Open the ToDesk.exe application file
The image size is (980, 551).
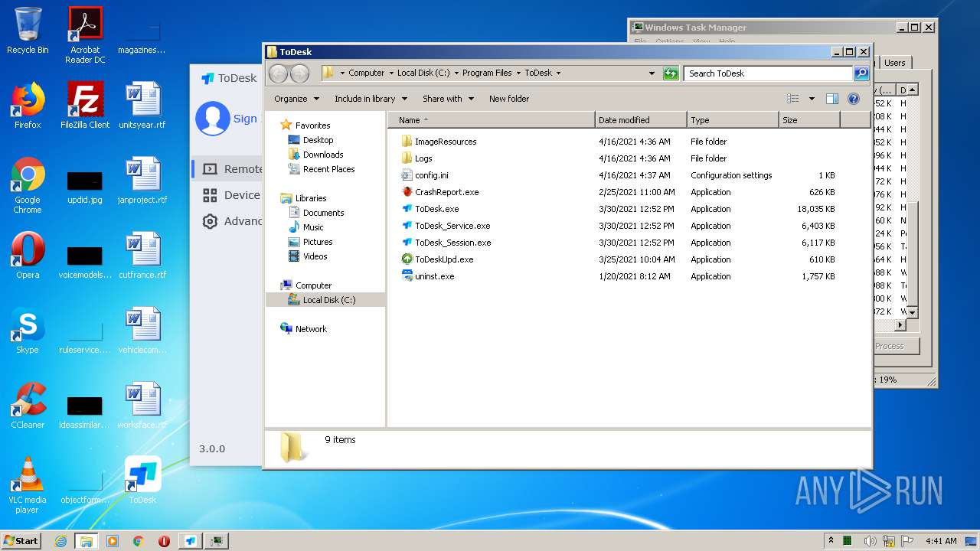point(436,209)
